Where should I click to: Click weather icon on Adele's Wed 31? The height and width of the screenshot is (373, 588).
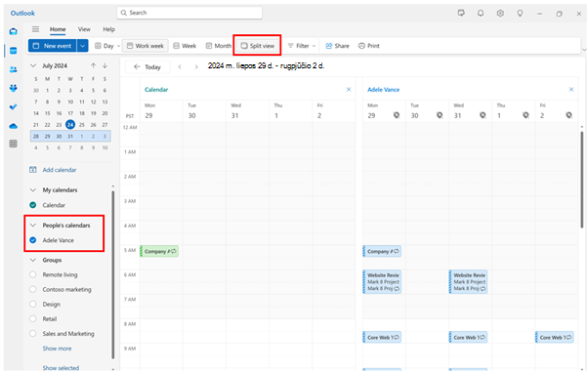point(483,115)
